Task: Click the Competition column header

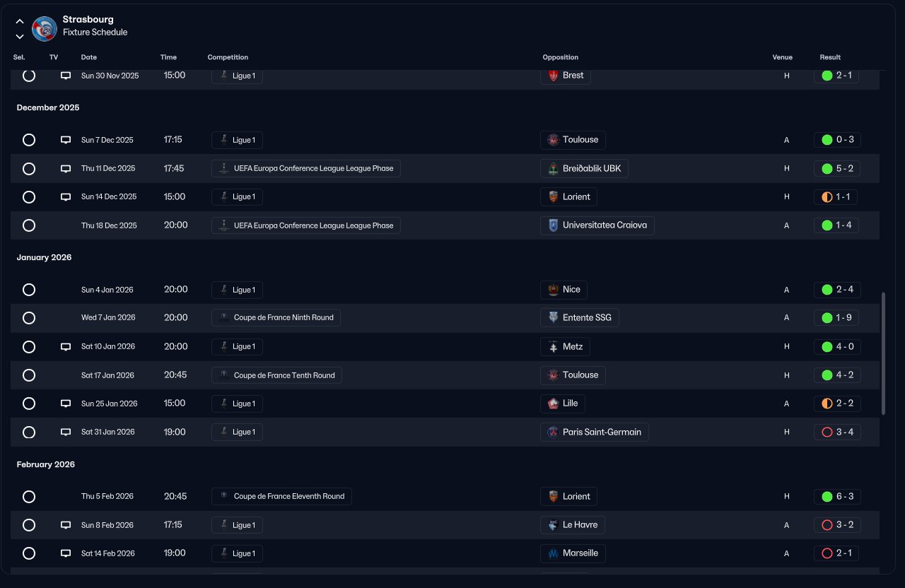Action: pyautogui.click(x=228, y=57)
